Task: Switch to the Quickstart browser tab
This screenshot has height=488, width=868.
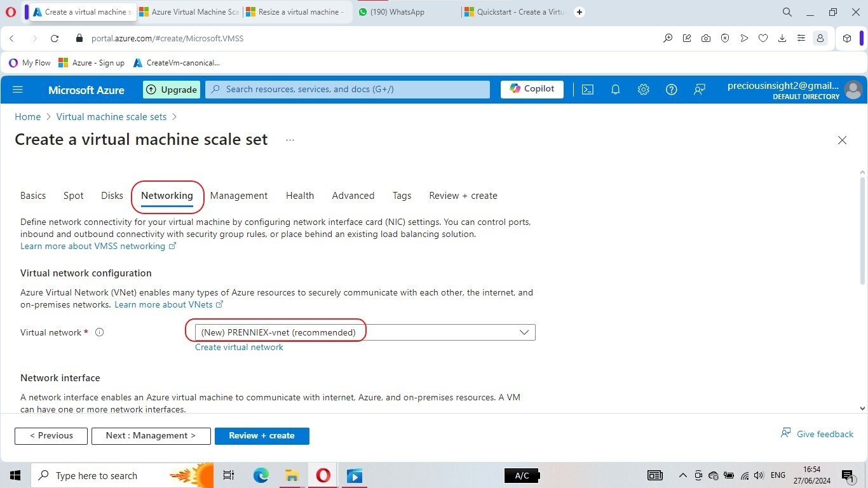Action: (x=515, y=12)
